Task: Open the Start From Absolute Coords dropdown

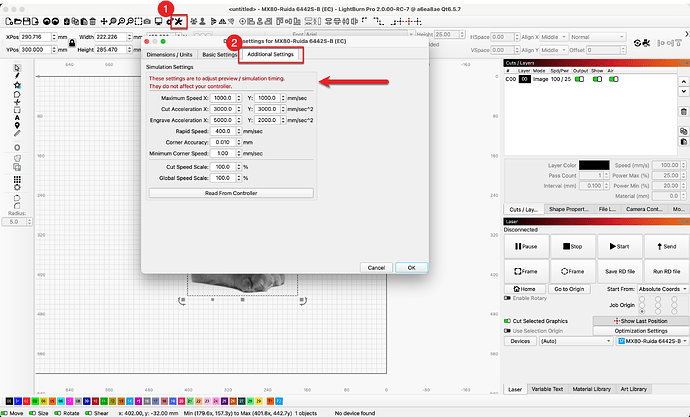Action: tap(662, 289)
